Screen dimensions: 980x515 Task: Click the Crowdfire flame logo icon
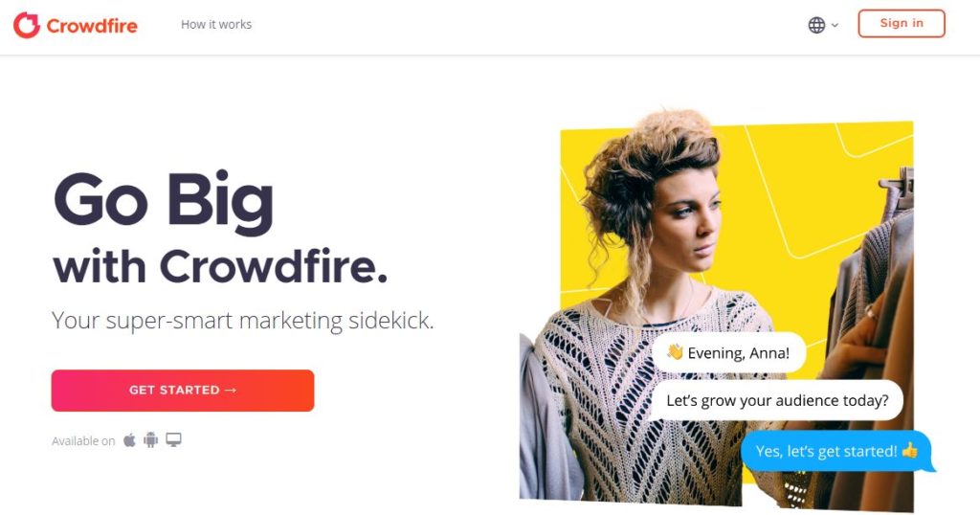point(26,25)
